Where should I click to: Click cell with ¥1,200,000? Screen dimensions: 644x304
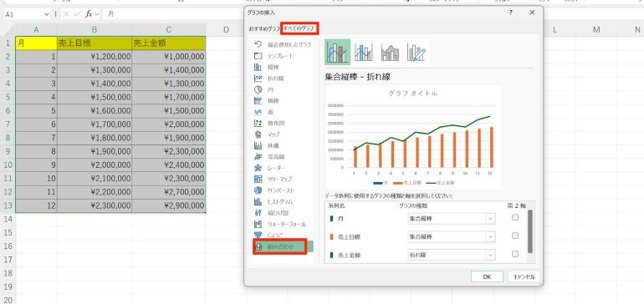95,57
